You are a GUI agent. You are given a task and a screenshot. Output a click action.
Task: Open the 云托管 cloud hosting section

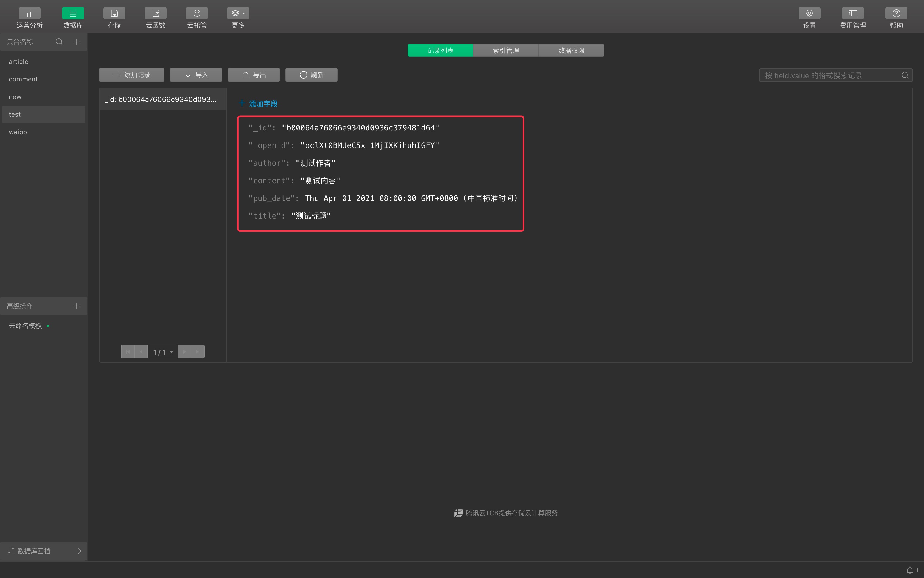[x=197, y=18]
